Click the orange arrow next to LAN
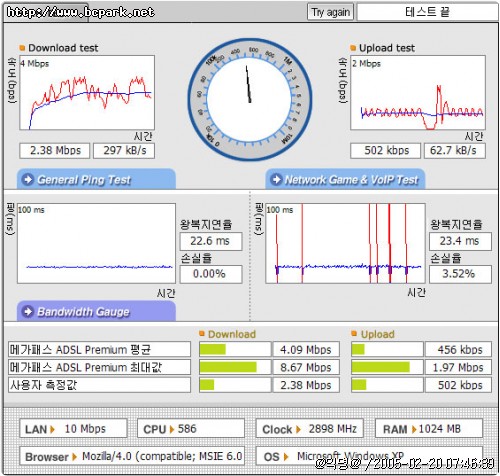500x476 pixels. pyautogui.click(x=53, y=429)
